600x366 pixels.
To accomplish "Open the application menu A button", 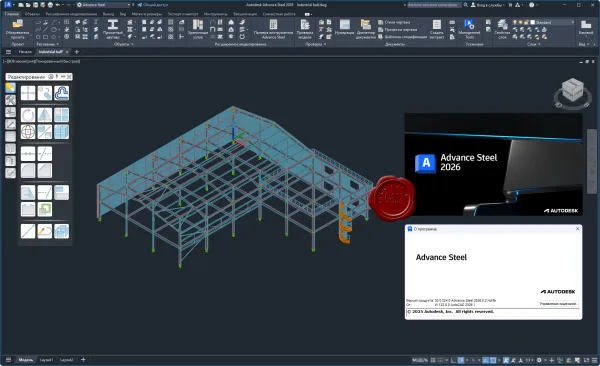I will click(x=8, y=5).
